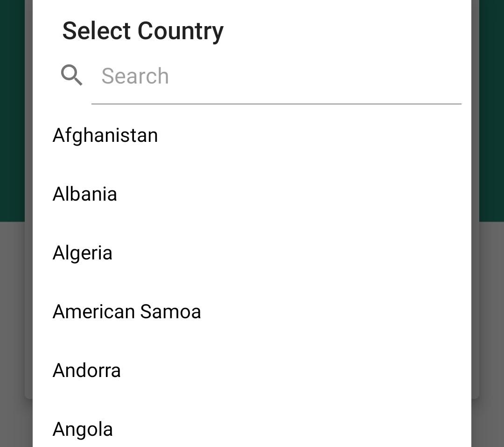
Task: Click the Select Country dialog title
Action: click(x=142, y=30)
